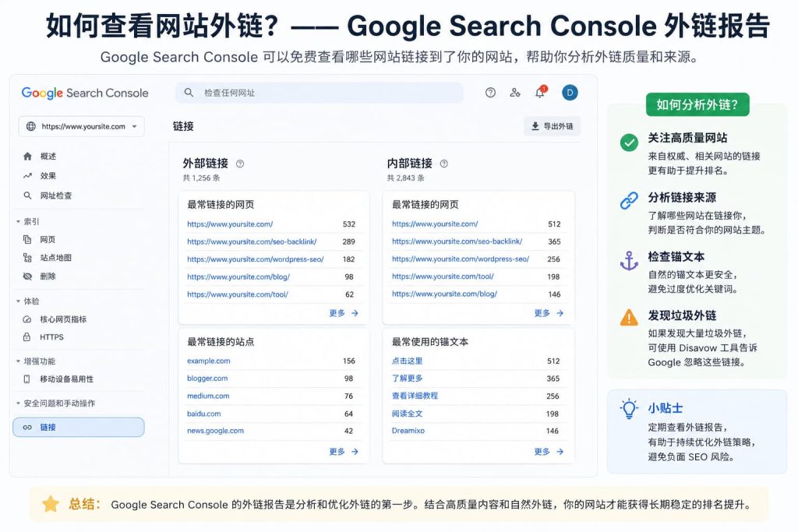Click the 共 1,256 条 external link count

coord(202,178)
